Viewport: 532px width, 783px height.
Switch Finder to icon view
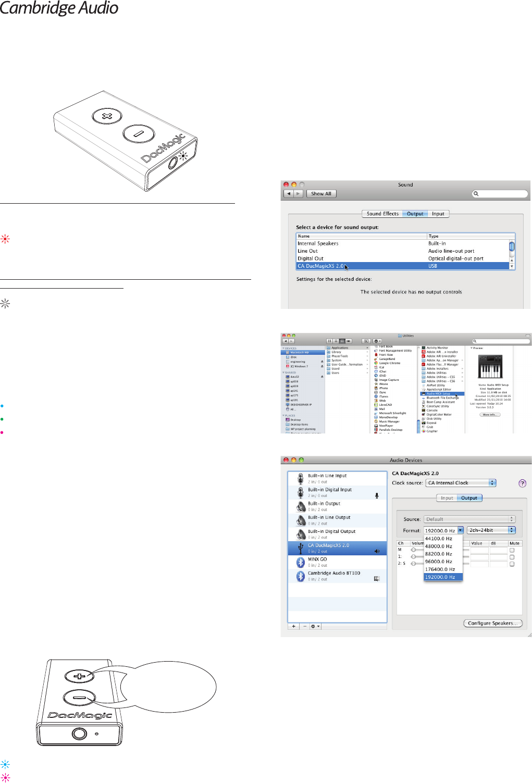[329, 341]
